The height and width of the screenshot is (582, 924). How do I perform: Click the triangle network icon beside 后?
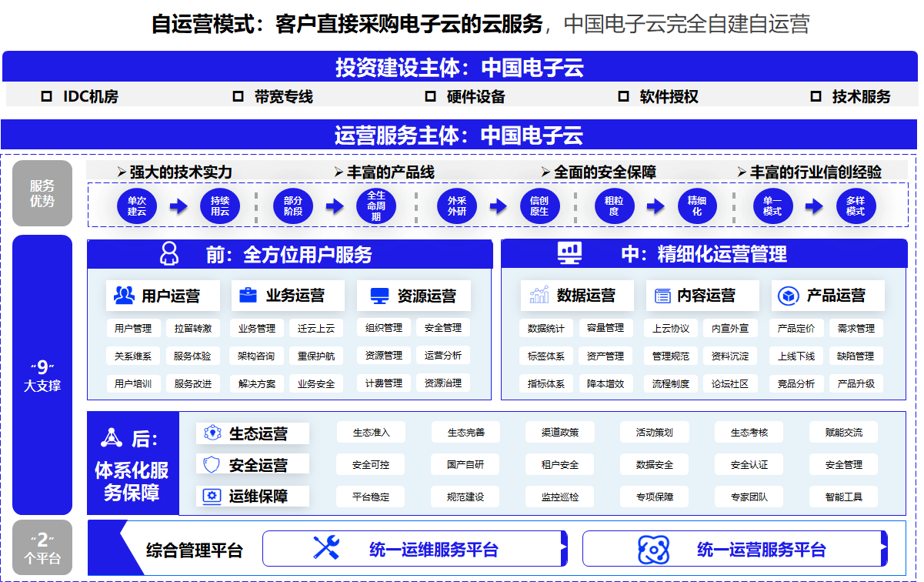[x=112, y=438]
